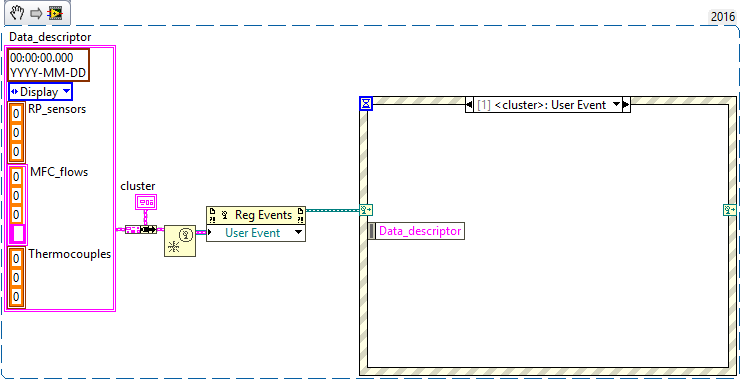Click first RP_sensors array element
The image size is (741, 380).
16,114
